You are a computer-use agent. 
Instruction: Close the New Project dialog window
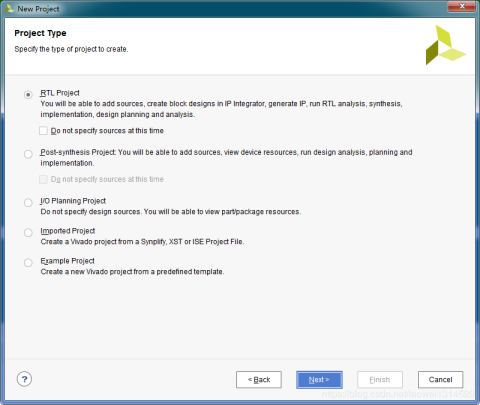[462, 6]
